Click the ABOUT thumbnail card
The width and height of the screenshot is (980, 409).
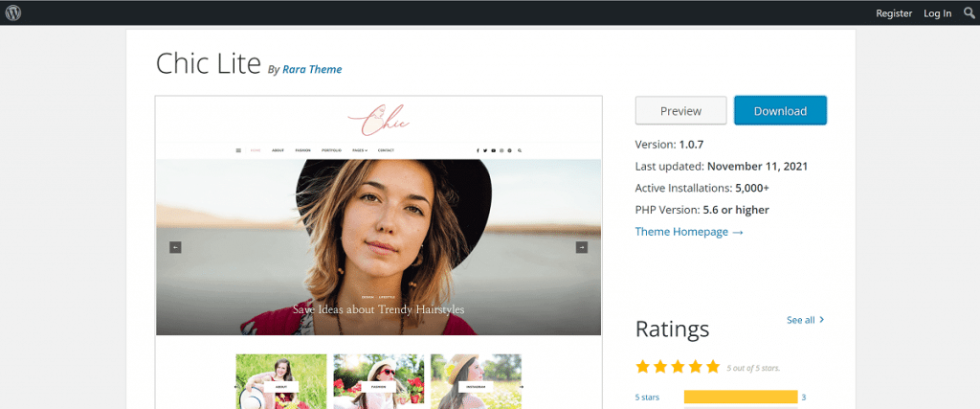[280, 381]
